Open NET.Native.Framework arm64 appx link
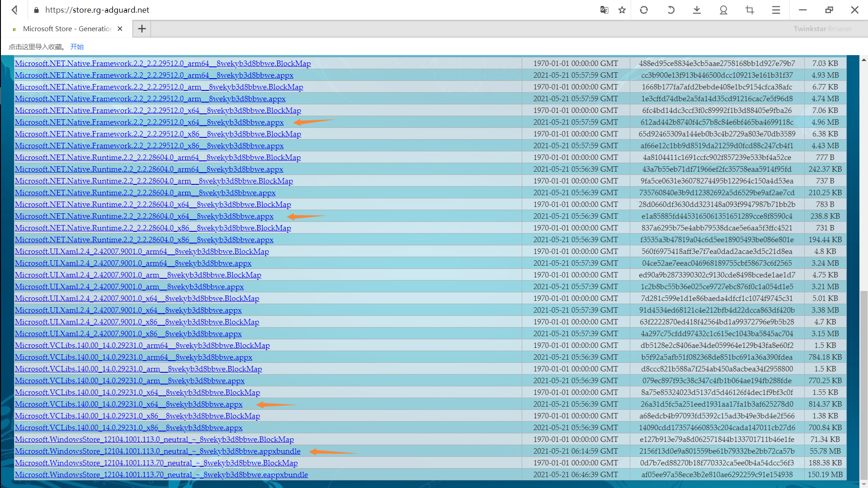 pyautogui.click(x=154, y=75)
